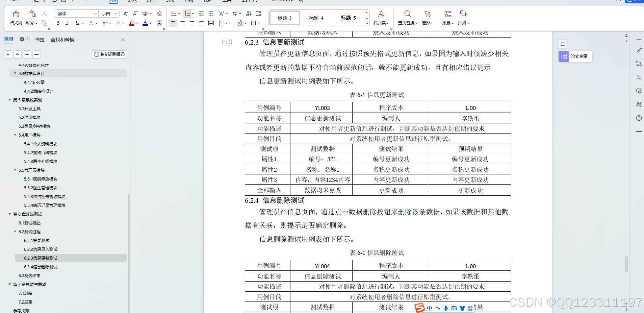Image resolution: width=644 pixels, height=313 pixels.
Task: Close the navigation pane with X
Action: 123,40
